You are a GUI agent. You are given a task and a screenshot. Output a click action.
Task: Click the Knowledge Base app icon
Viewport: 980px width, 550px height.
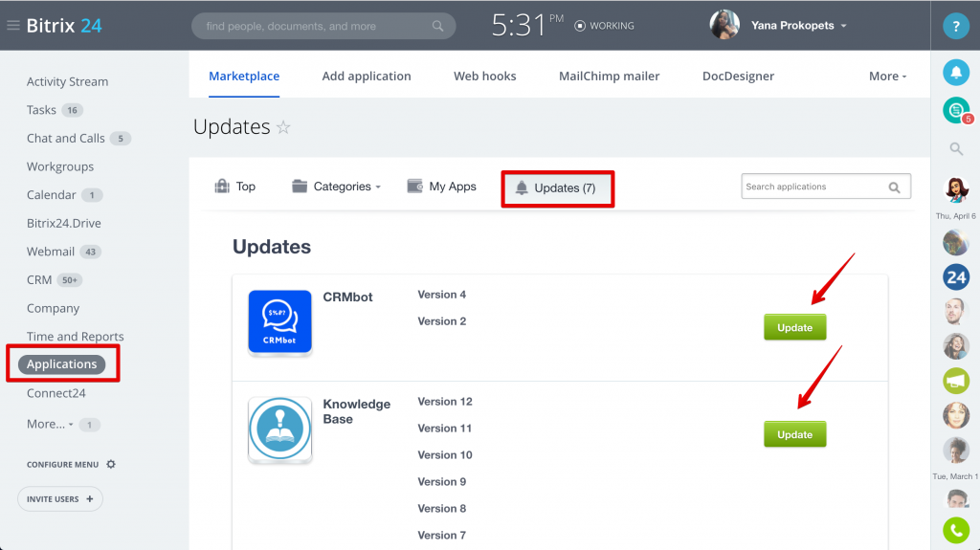(x=280, y=429)
